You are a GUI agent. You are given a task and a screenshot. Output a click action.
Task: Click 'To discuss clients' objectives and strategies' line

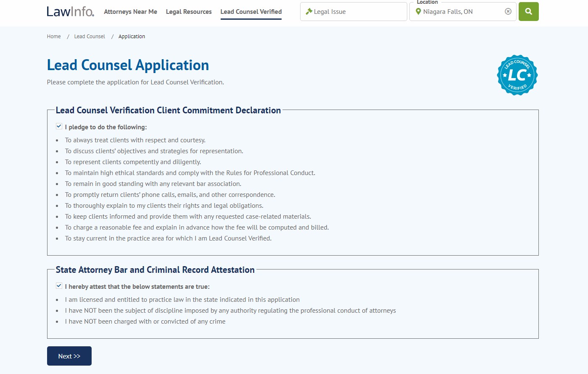(x=154, y=151)
